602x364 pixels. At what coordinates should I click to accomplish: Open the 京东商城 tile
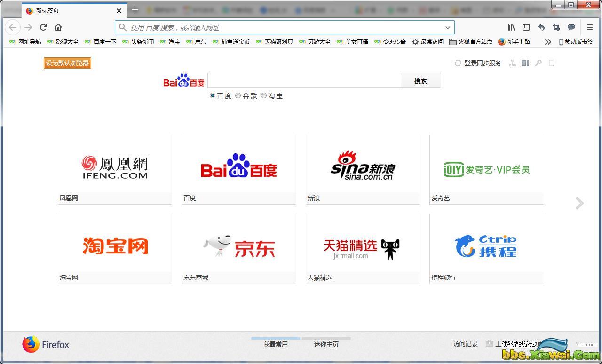(x=239, y=249)
